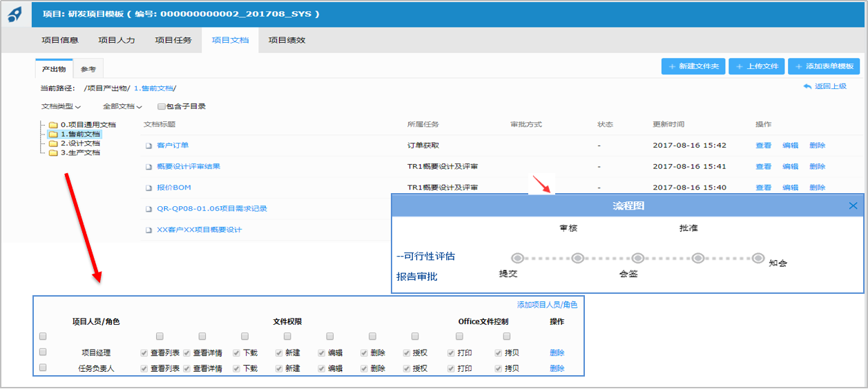Image resolution: width=868 pixels, height=389 pixels.
Task: Toggle the 包含子目录 checkbox
Action: (161, 107)
